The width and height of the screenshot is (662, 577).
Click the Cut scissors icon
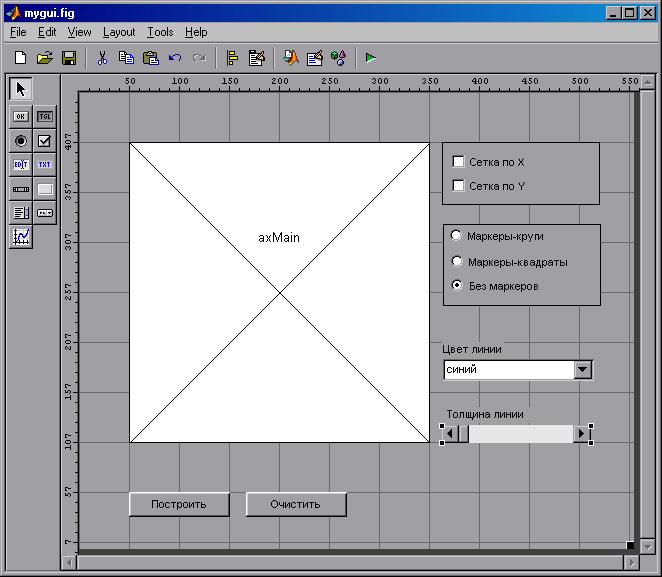102,58
